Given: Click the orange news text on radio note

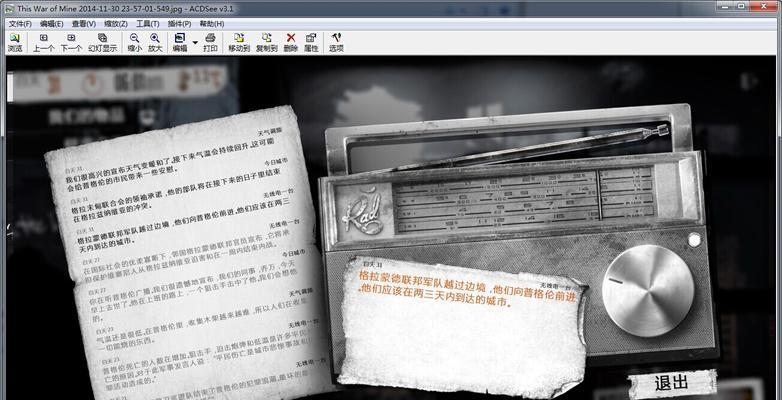Looking at the screenshot, I should (467, 289).
